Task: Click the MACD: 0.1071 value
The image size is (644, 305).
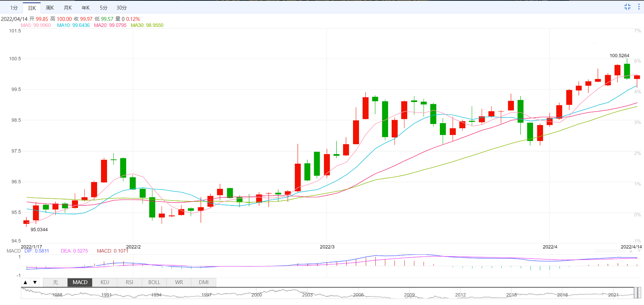Action: click(113, 251)
